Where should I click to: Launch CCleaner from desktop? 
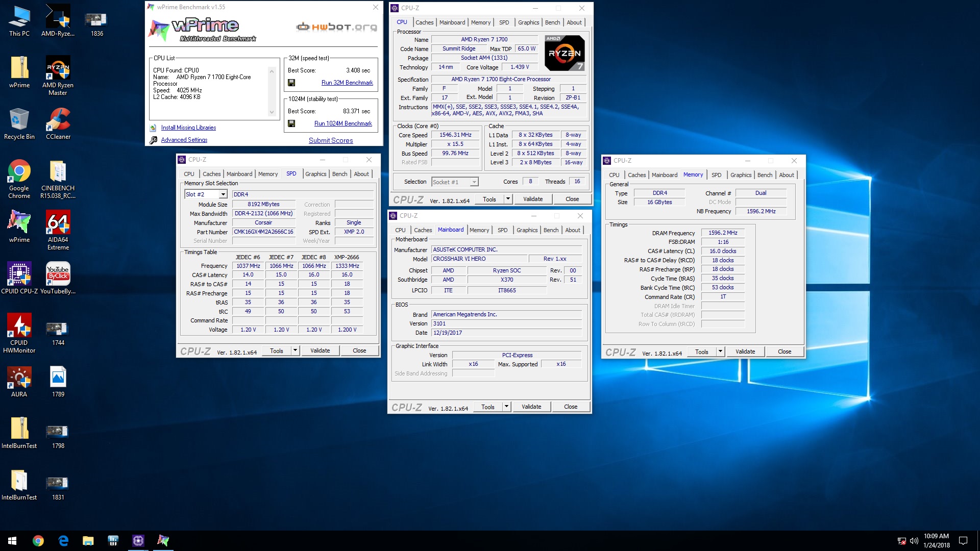(58, 123)
